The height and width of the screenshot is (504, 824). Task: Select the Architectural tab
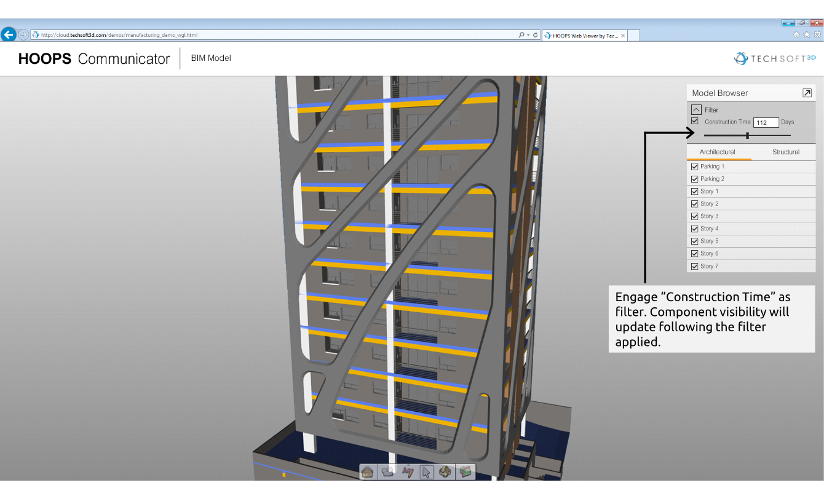tap(718, 152)
